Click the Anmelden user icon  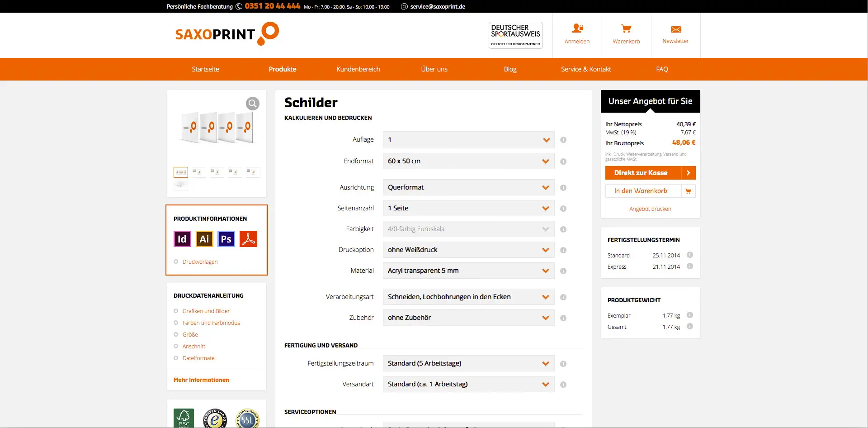tap(577, 29)
